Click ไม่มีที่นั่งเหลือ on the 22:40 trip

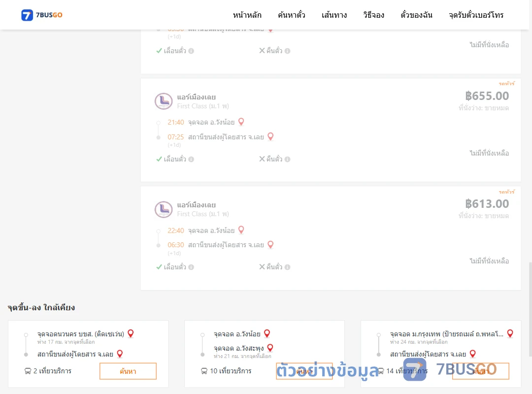click(489, 261)
